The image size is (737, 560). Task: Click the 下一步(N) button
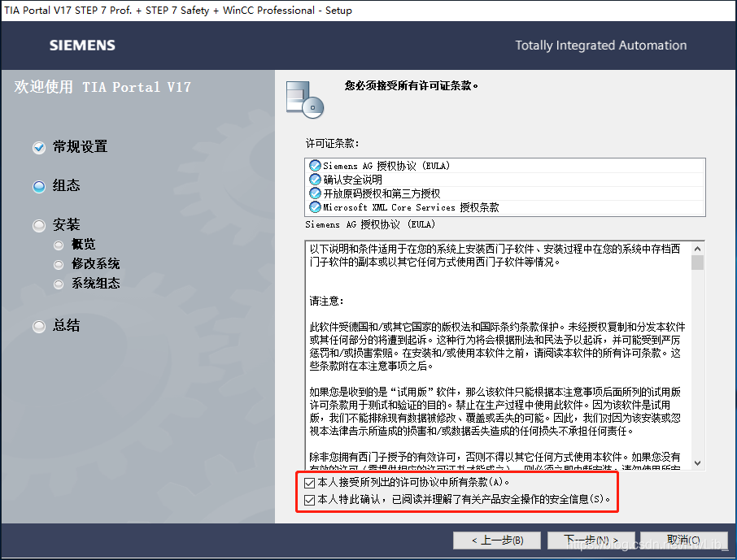coord(591,540)
